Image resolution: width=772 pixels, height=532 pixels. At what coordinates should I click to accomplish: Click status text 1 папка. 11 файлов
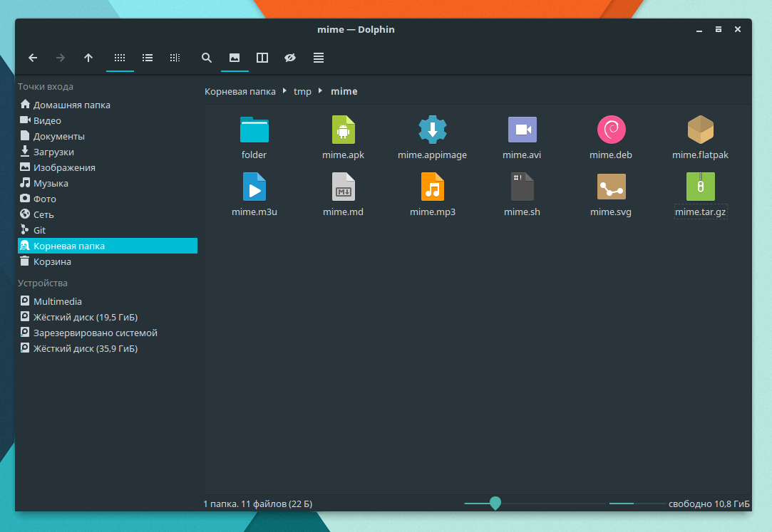click(x=258, y=504)
